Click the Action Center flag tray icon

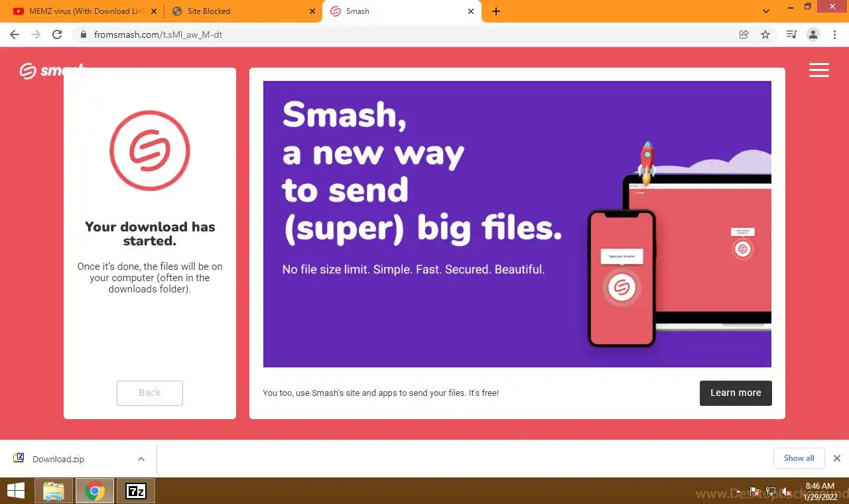[755, 492]
